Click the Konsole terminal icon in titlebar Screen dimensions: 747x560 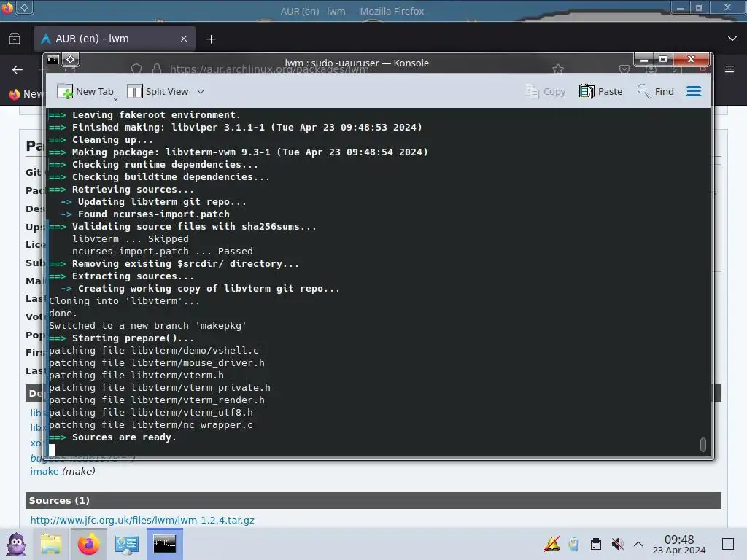(53, 60)
